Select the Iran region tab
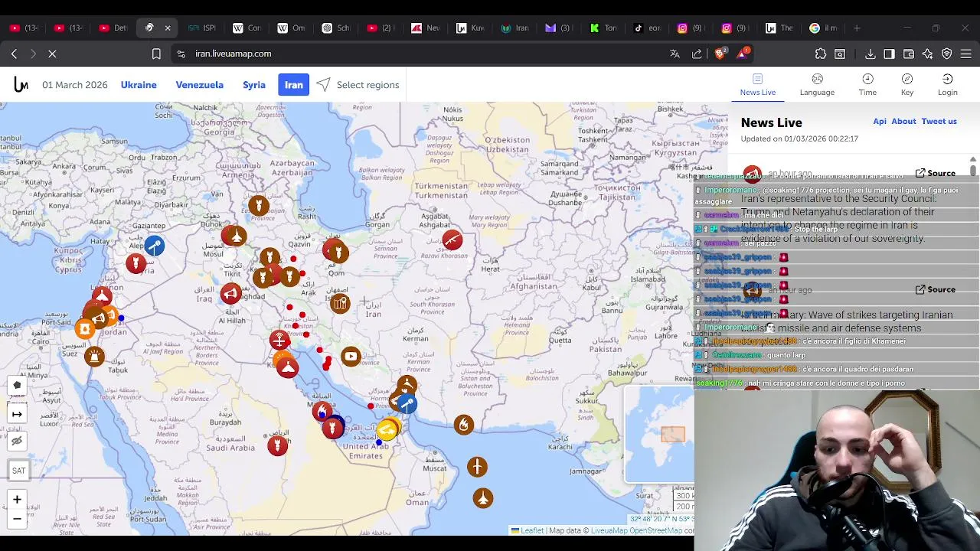The width and height of the screenshot is (980, 551). point(294,85)
